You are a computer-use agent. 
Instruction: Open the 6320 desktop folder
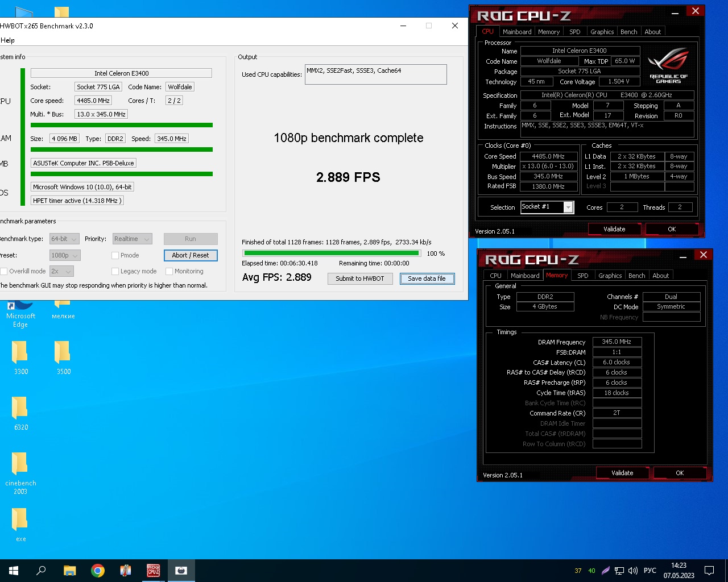[x=20, y=413]
